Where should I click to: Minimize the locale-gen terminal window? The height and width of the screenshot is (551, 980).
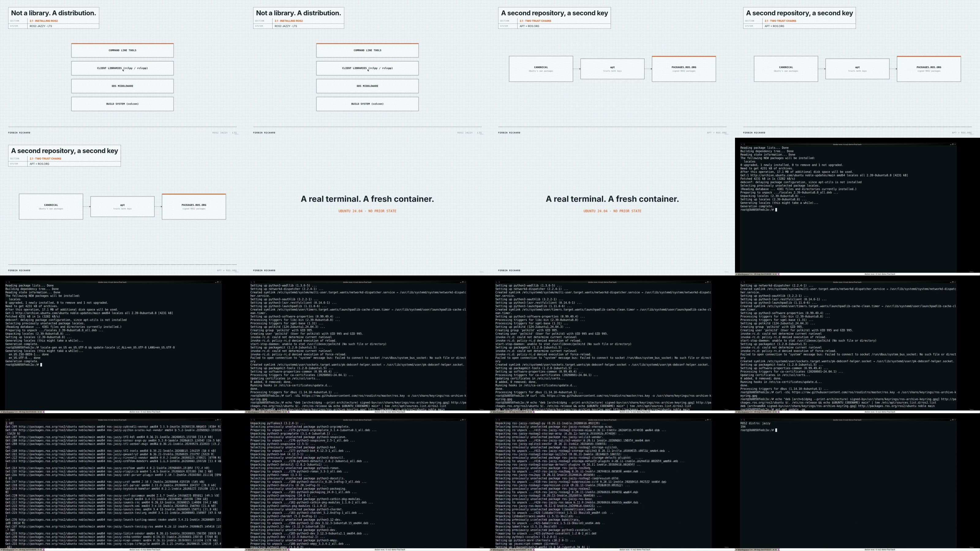(x=216, y=282)
